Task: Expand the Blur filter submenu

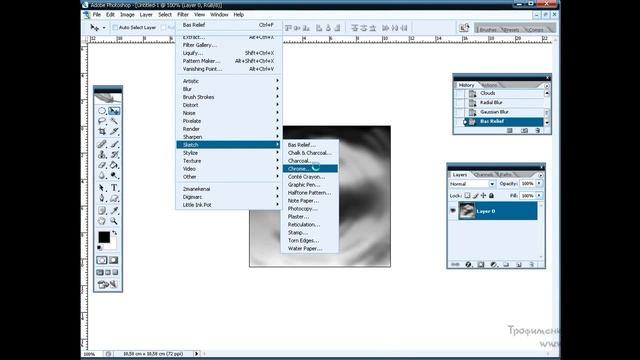Action: click(x=228, y=89)
